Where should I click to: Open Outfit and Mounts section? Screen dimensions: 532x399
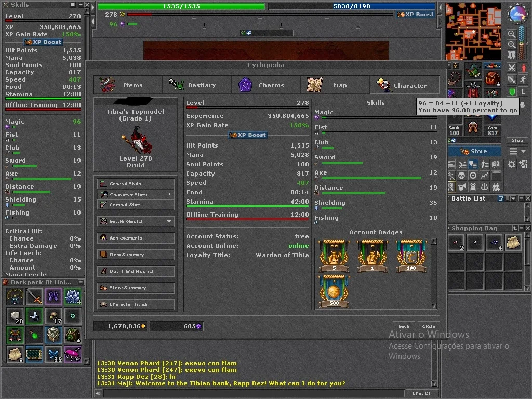[136, 271]
